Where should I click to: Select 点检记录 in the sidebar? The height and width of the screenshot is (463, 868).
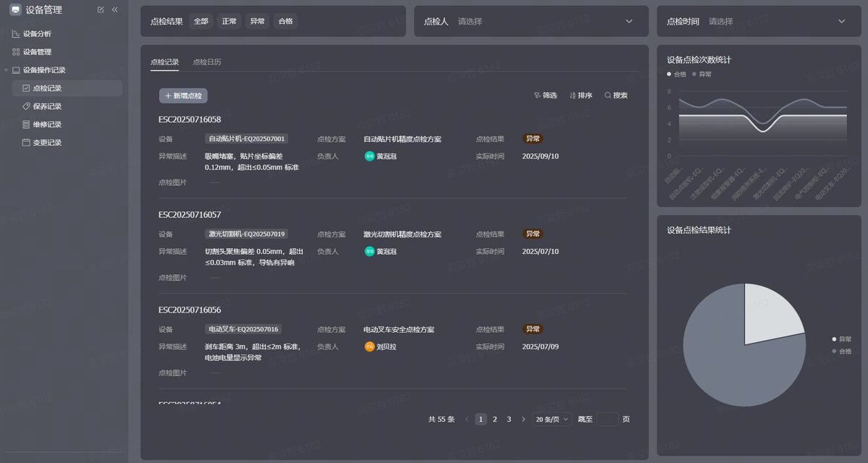tap(67, 88)
